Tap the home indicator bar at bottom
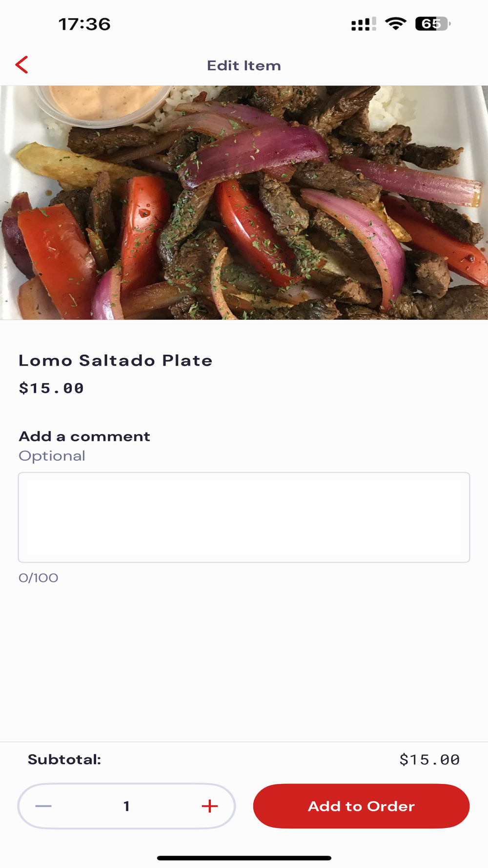Image resolution: width=488 pixels, height=868 pixels. tap(244, 858)
